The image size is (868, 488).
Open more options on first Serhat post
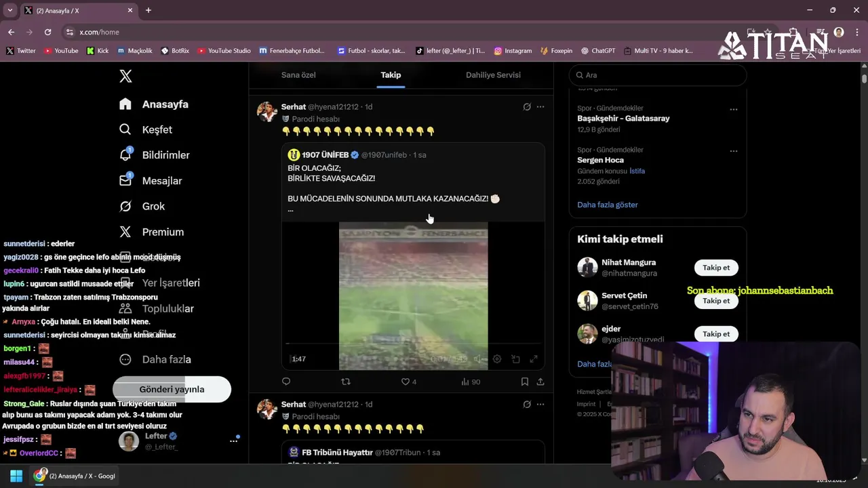540,107
